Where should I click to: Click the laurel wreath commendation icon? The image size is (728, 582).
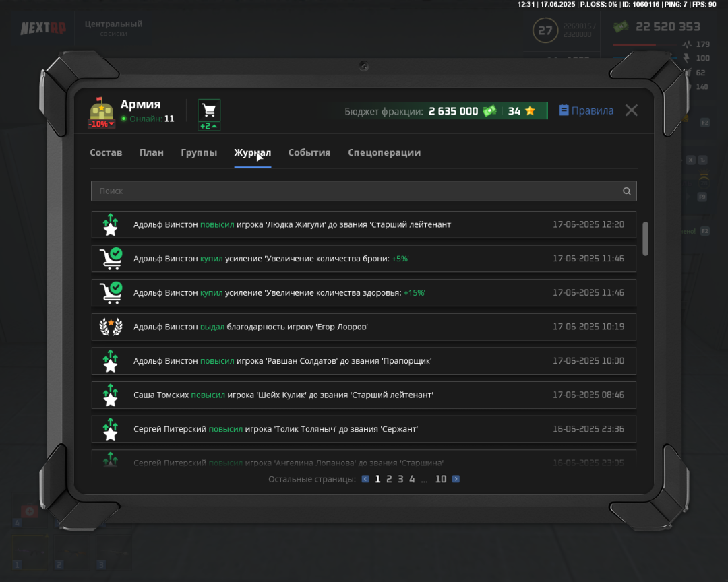pyautogui.click(x=111, y=327)
